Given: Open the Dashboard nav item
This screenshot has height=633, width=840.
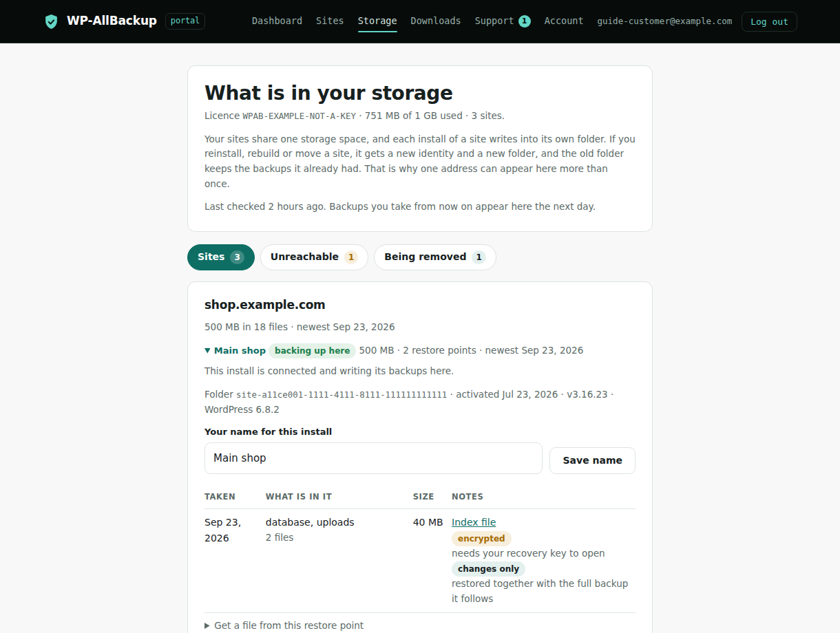Looking at the screenshot, I should (277, 21).
